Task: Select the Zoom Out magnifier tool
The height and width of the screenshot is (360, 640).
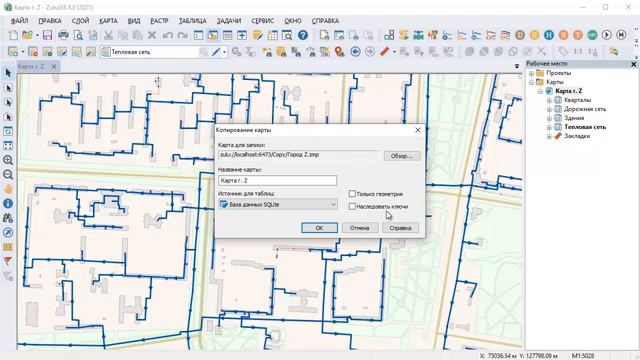Action: (x=8, y=175)
